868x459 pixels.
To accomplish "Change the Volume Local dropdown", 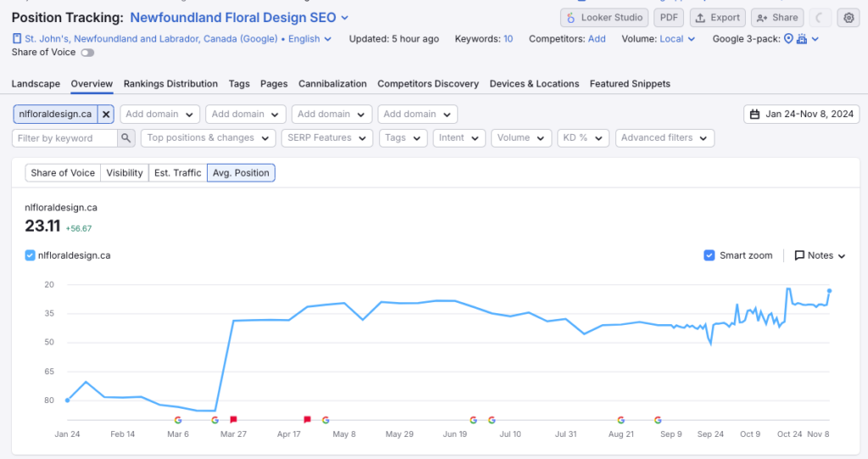I will coord(677,39).
